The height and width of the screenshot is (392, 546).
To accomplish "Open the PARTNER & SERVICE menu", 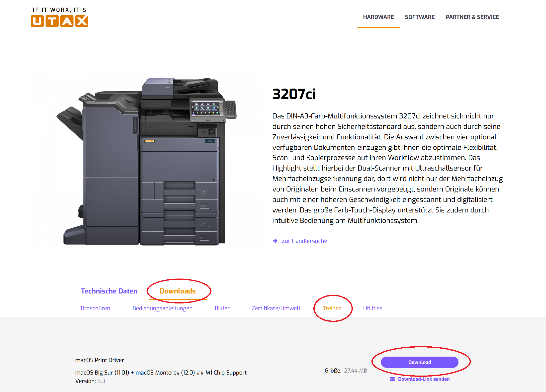I will (472, 17).
